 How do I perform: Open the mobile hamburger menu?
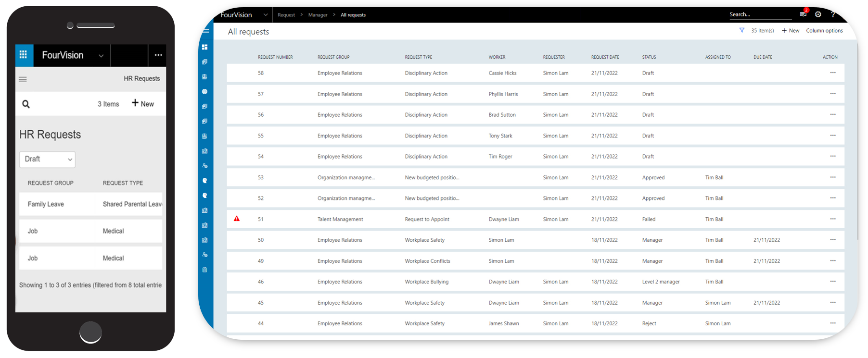click(23, 79)
